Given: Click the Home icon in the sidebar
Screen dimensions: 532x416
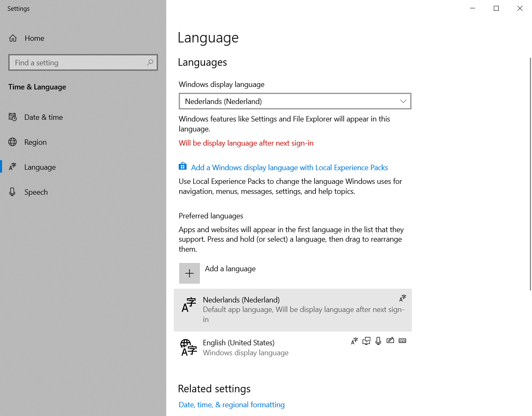Looking at the screenshot, I should (12, 38).
